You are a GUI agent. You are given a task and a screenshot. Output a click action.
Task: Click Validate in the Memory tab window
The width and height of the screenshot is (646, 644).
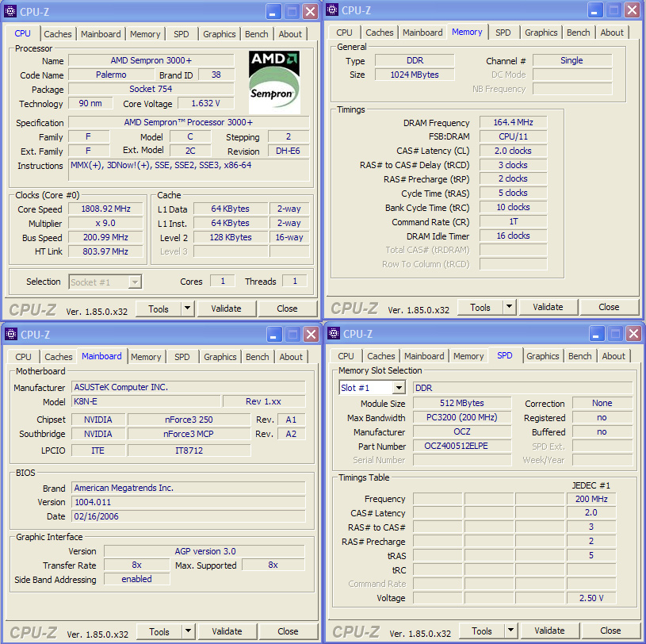click(548, 307)
